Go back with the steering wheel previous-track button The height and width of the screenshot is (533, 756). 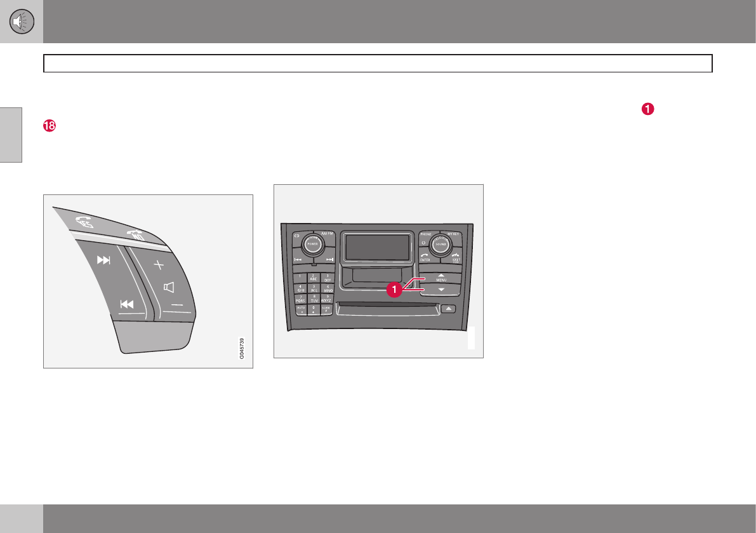tap(127, 304)
